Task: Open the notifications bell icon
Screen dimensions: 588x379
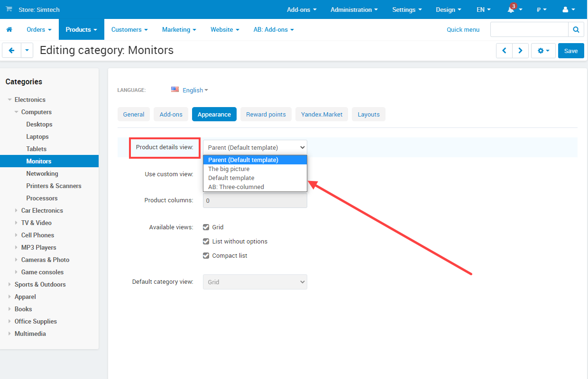Action: tap(511, 9)
